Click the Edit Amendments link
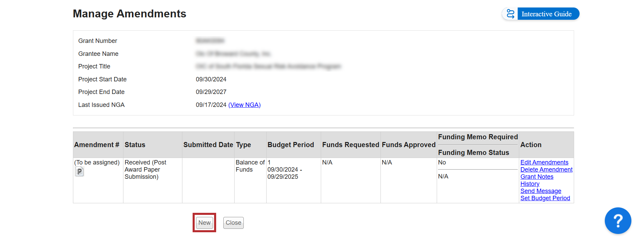Viewport: 644px width, 237px height. [544, 162]
